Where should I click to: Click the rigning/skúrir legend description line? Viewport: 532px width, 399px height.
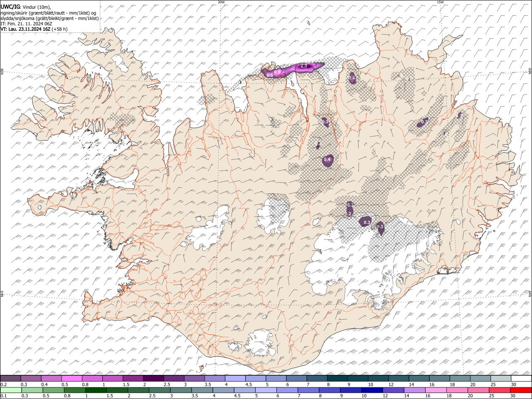pyautogui.click(x=48, y=12)
